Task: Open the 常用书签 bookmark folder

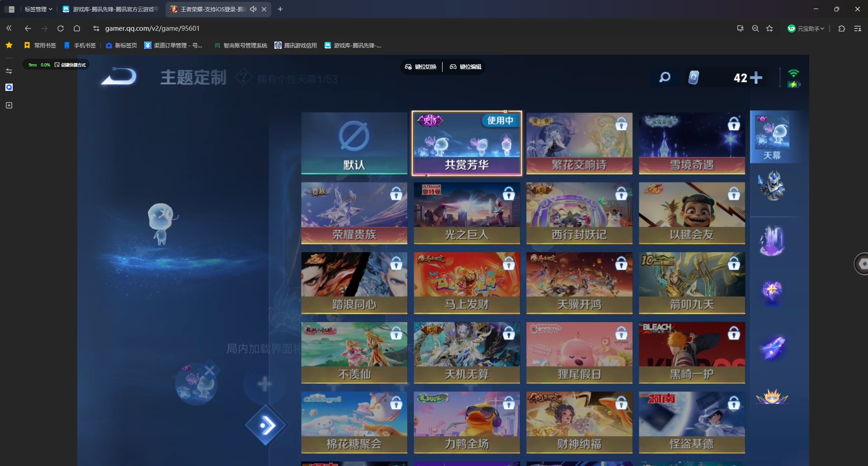Action: click(x=40, y=45)
